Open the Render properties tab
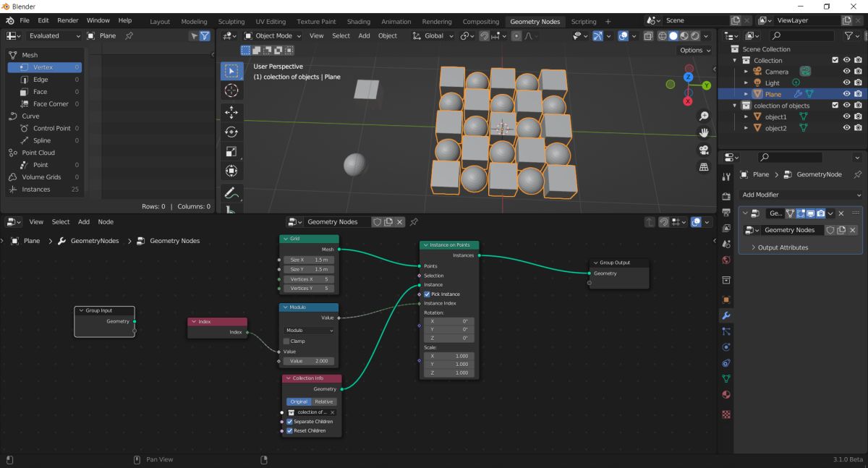 click(x=726, y=195)
